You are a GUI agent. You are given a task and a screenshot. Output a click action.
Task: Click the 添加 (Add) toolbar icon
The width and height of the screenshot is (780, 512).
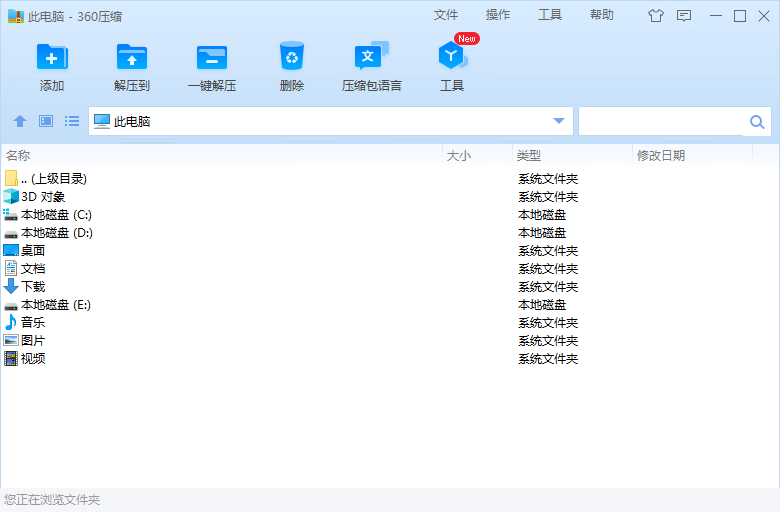(x=52, y=57)
